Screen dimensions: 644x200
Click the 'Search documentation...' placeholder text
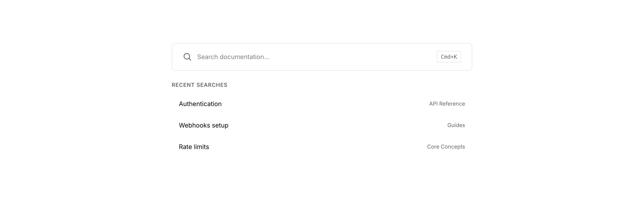pos(233,57)
